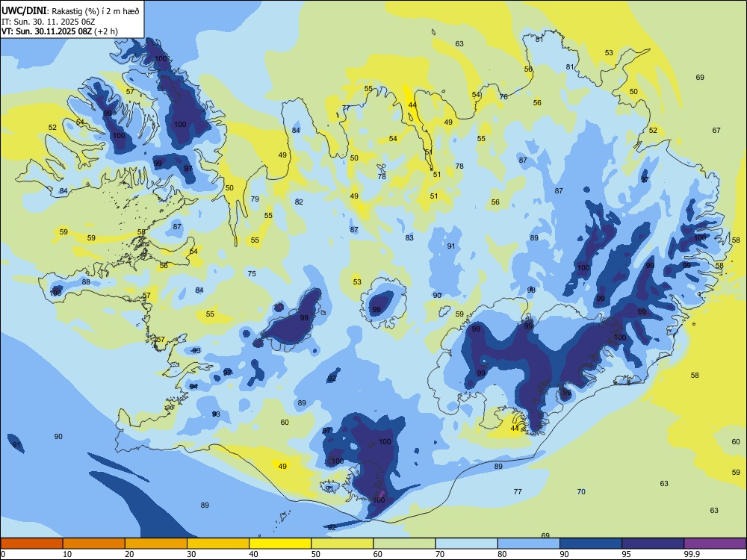Click the legend tick label '0'
The image size is (747, 560).
pyautogui.click(x=3, y=554)
